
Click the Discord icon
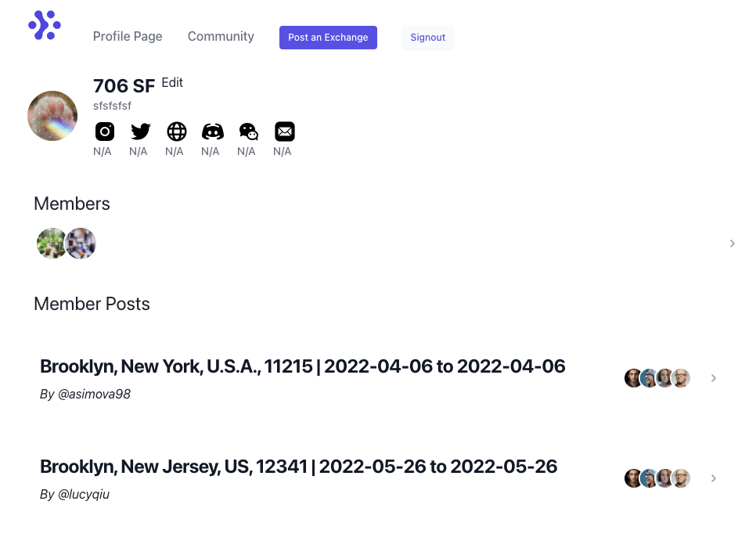213,132
